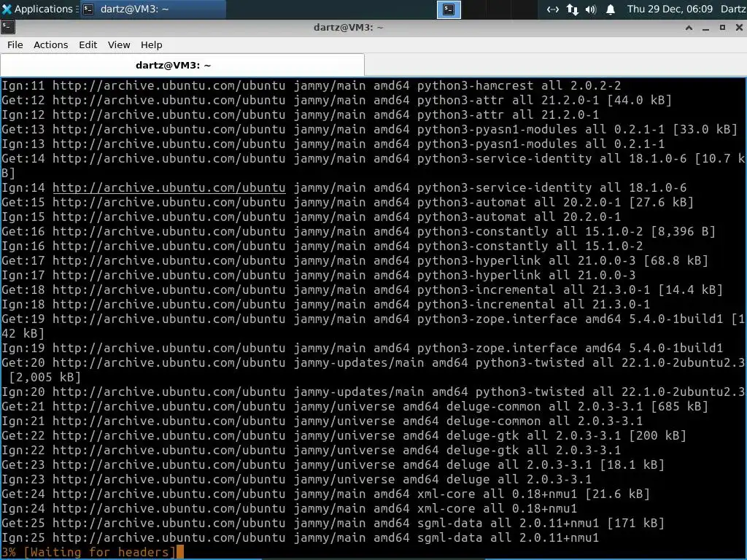This screenshot has width=747, height=560.
Task: Click the clock showing Thu 29 Dec, 06:09
Action: pos(670,9)
